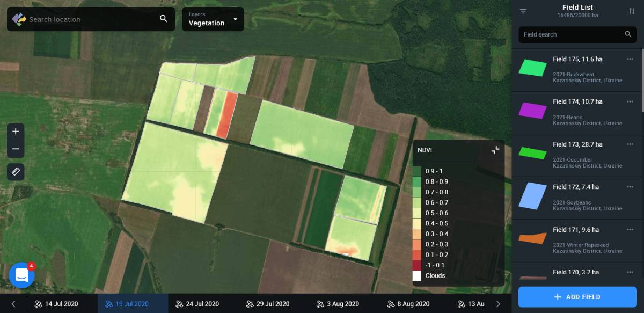This screenshot has width=644, height=313.
Task: Open the Vegetation layers dropdown
Action: (213, 19)
